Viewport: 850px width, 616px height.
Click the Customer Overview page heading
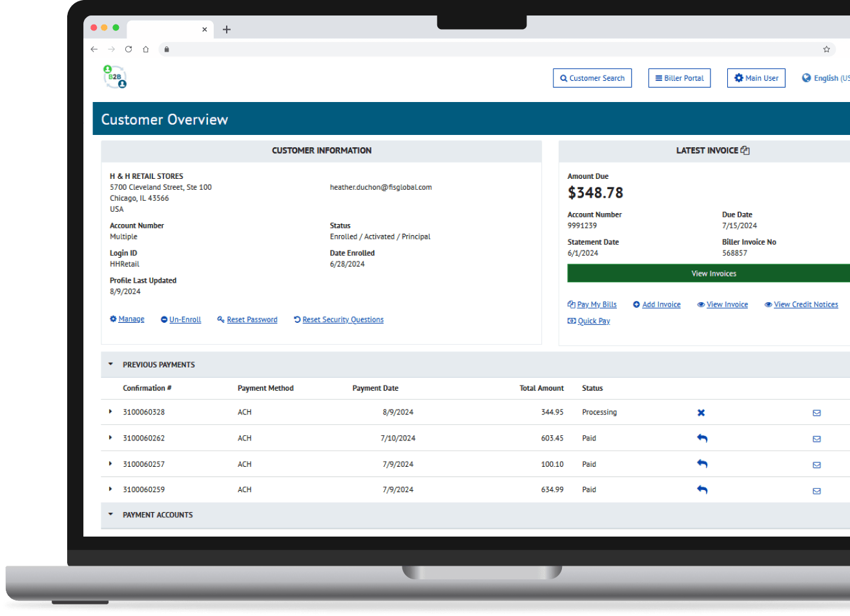[x=165, y=119]
